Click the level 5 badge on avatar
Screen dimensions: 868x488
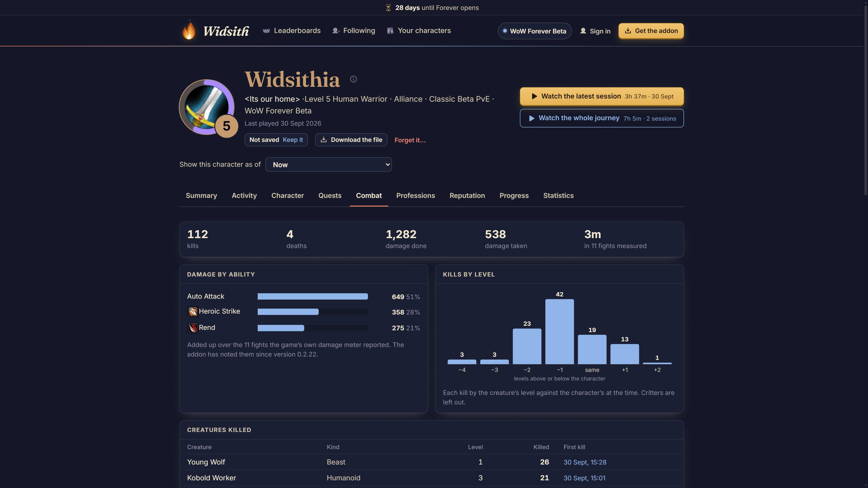226,126
